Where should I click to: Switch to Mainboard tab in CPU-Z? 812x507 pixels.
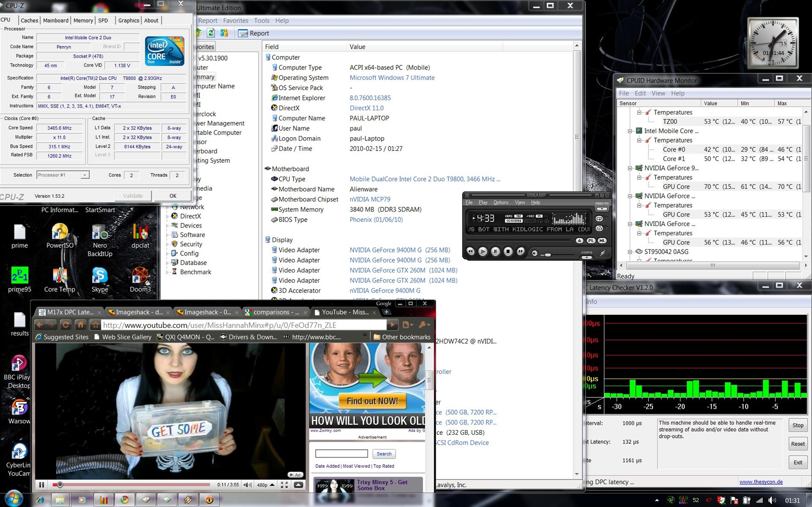click(56, 21)
